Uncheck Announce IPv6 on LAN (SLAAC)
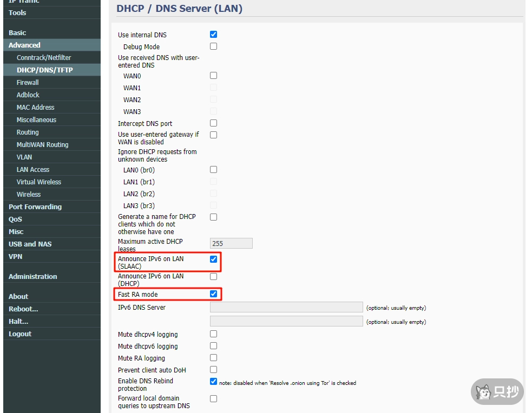This screenshot has width=532, height=413. pyautogui.click(x=213, y=259)
